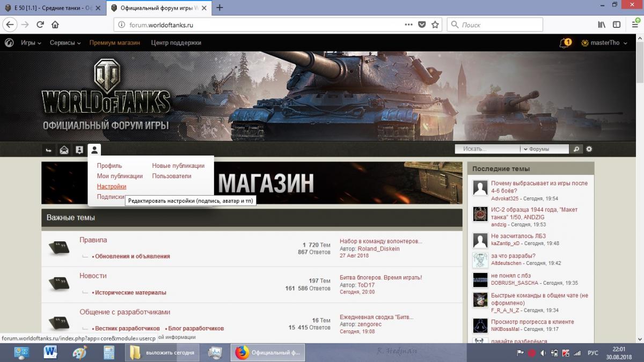
Task: Open advanced search gear icon
Action: pyautogui.click(x=589, y=149)
